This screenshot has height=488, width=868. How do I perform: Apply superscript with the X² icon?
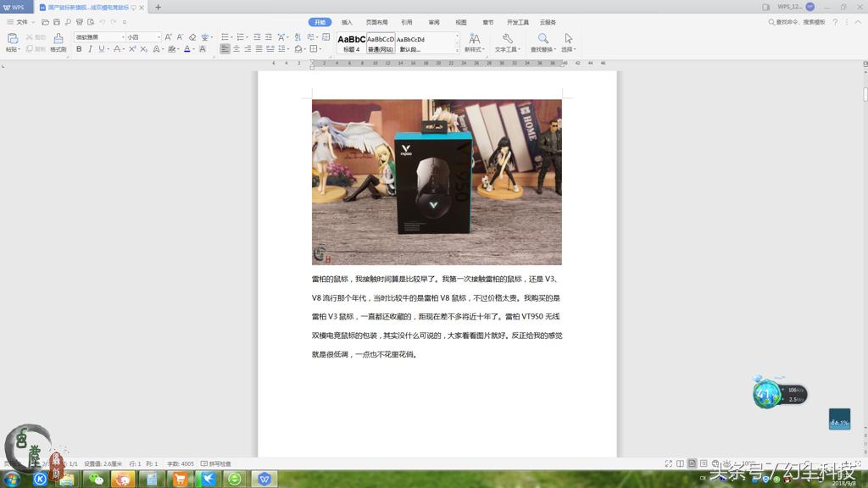pos(132,49)
